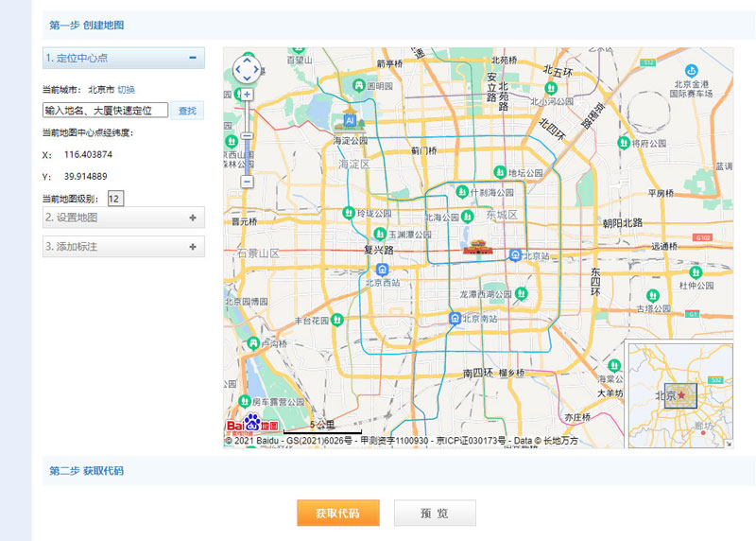
Task: Click the map pan control compass
Action: (247, 69)
